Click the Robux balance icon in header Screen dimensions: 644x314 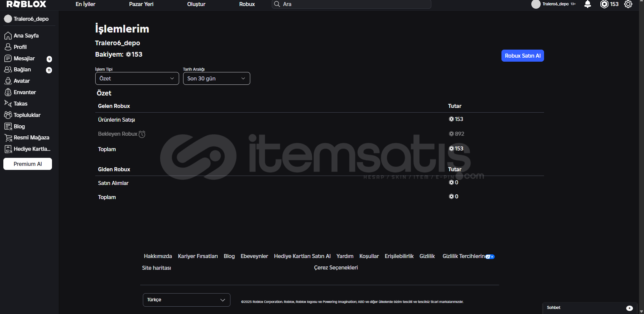(604, 4)
